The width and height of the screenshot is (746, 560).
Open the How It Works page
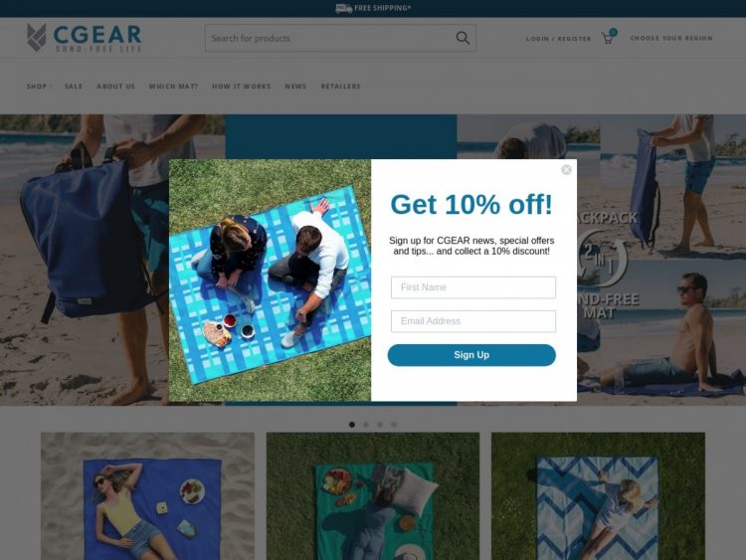click(x=242, y=87)
